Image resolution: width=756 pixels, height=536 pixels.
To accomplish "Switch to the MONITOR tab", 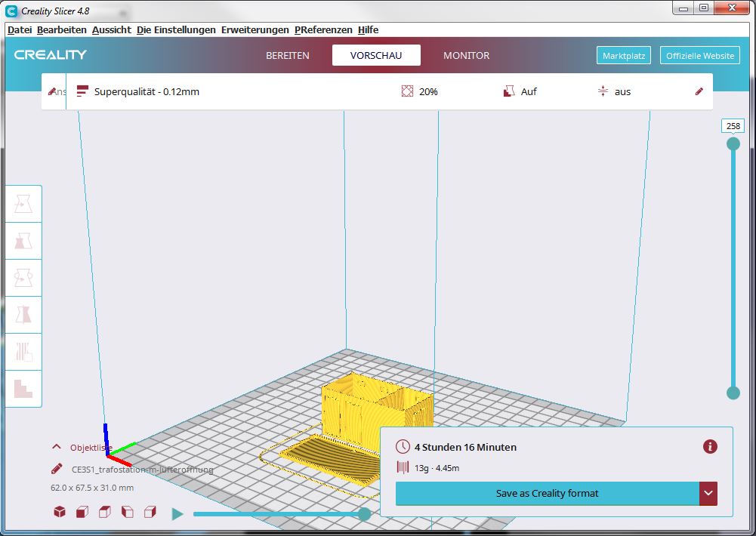I will 466,55.
